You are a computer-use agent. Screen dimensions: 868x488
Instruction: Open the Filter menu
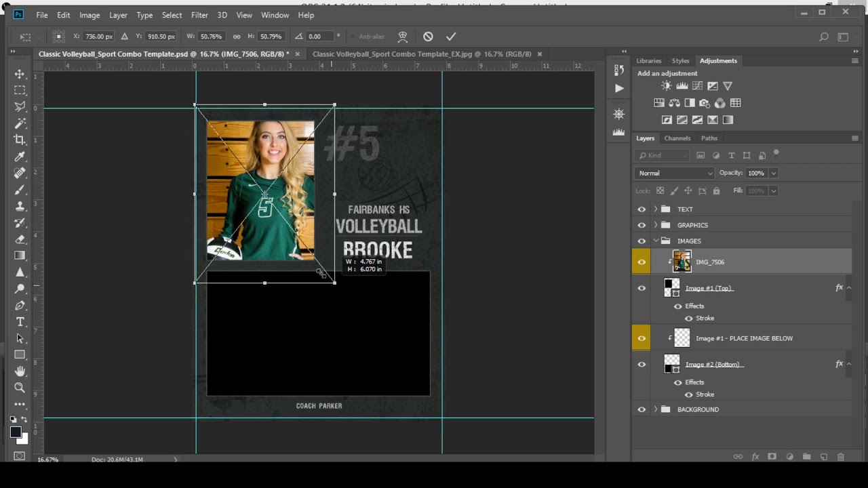pos(199,15)
